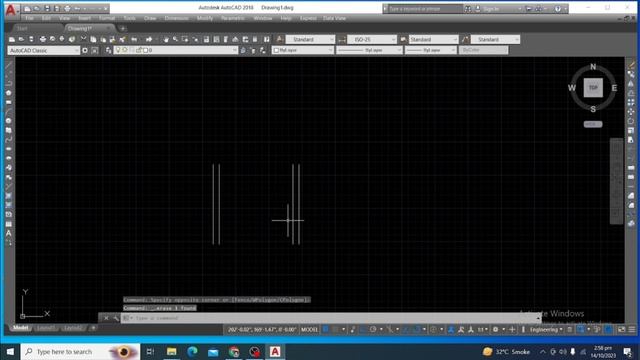
Task: Open the Dimension menu
Action: (x=176, y=18)
